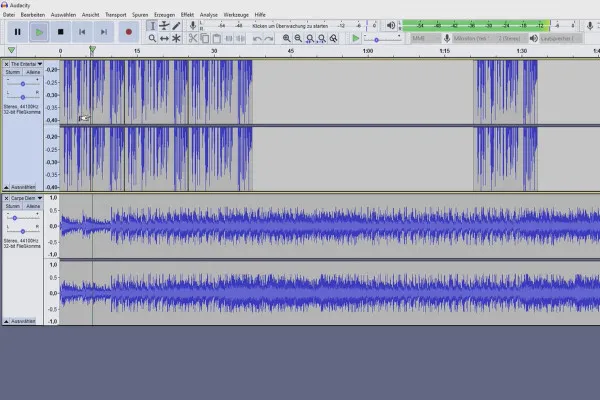Select the I-beam Selection tool

point(152,26)
